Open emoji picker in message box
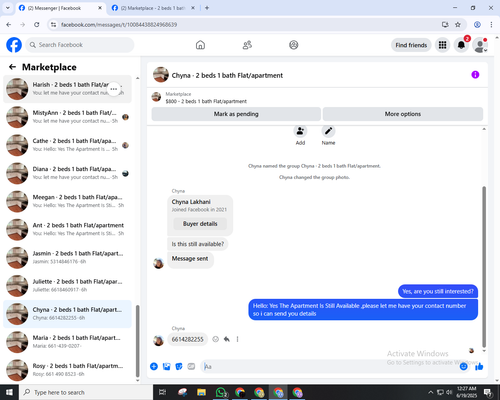Image resolution: width=500 pixels, height=400 pixels. [x=463, y=367]
